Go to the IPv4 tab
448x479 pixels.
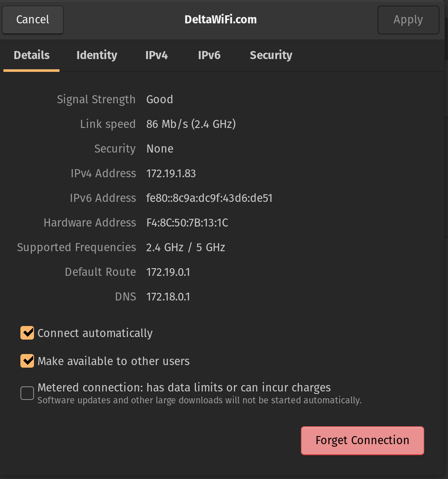(156, 55)
